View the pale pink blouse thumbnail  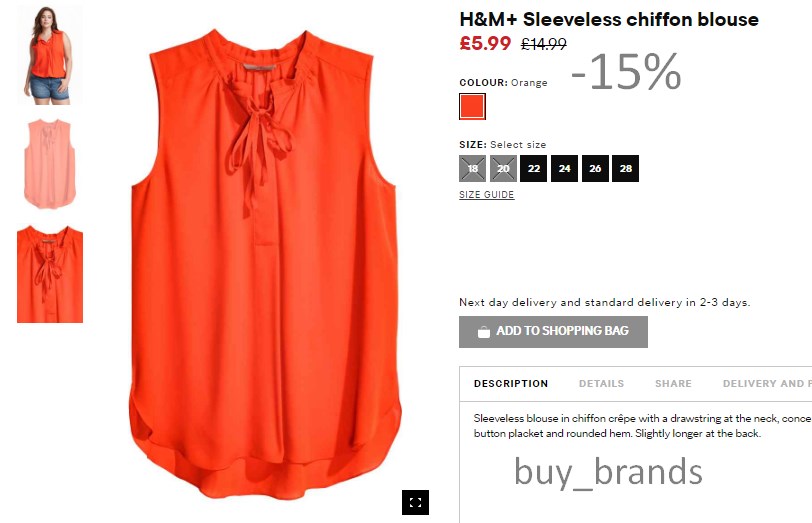pos(50,164)
